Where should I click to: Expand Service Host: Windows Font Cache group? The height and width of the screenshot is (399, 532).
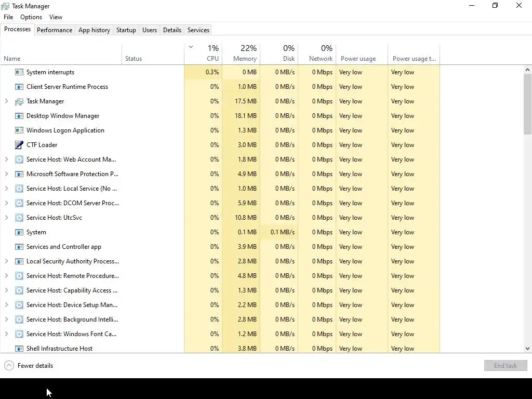6,334
